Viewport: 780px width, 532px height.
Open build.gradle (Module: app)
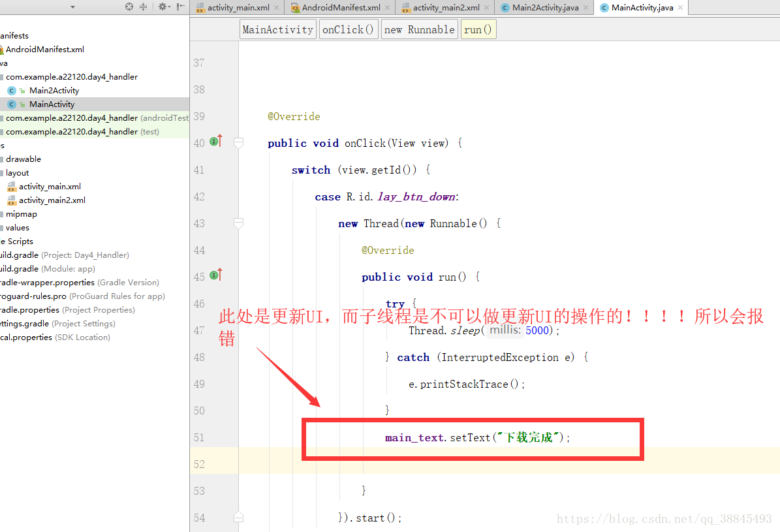click(x=48, y=268)
